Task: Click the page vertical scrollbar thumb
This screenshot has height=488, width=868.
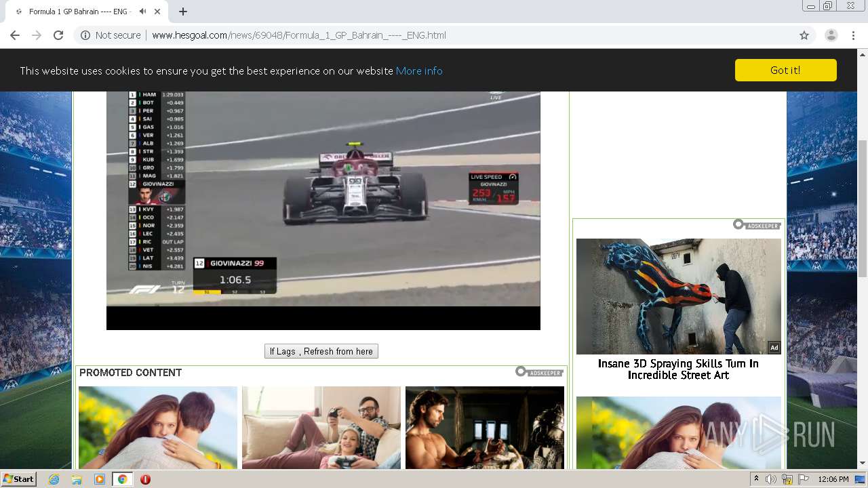Action: click(863, 208)
